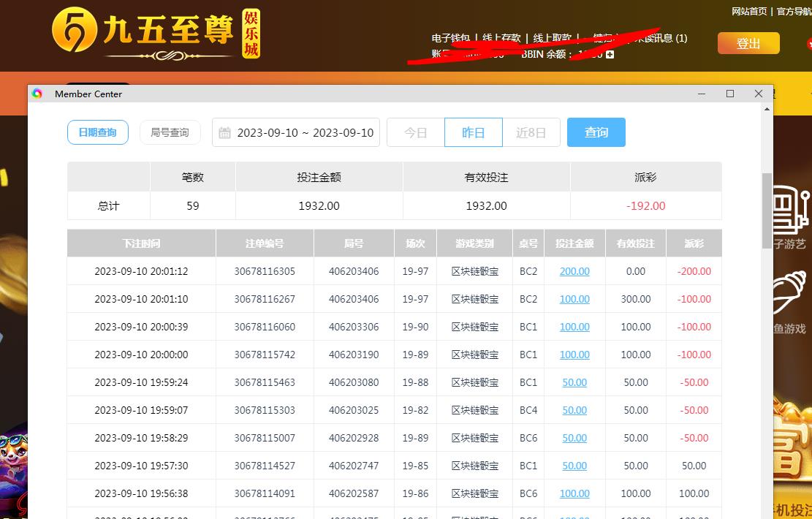Select the 今日 date filter
The image size is (812, 519).
tap(415, 132)
